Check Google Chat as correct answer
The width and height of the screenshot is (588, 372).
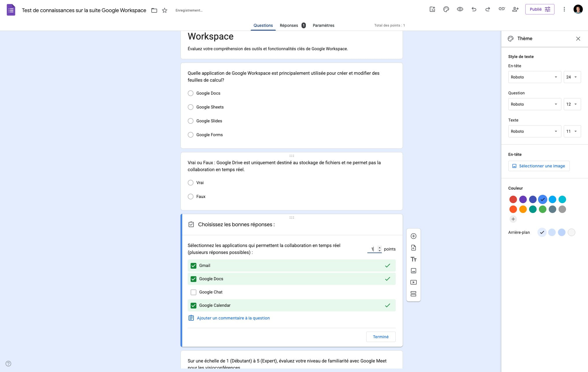193,292
